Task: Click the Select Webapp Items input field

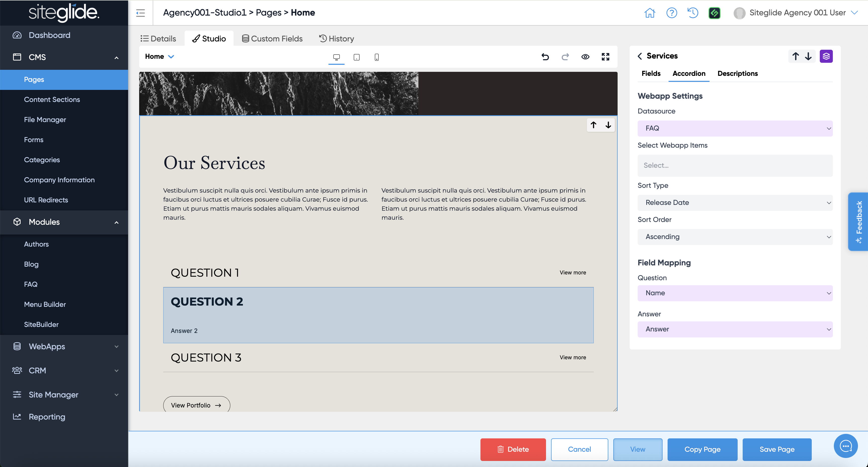Action: [735, 165]
